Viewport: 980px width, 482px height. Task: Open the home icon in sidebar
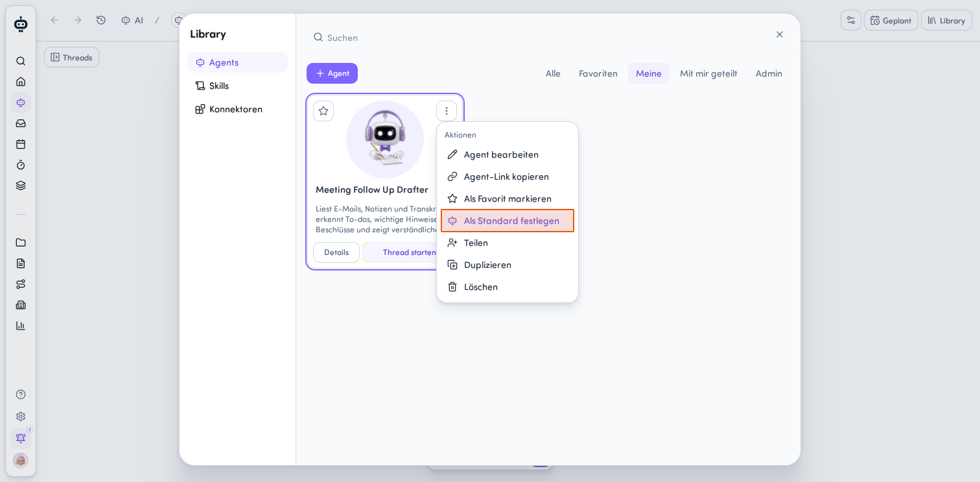(21, 82)
